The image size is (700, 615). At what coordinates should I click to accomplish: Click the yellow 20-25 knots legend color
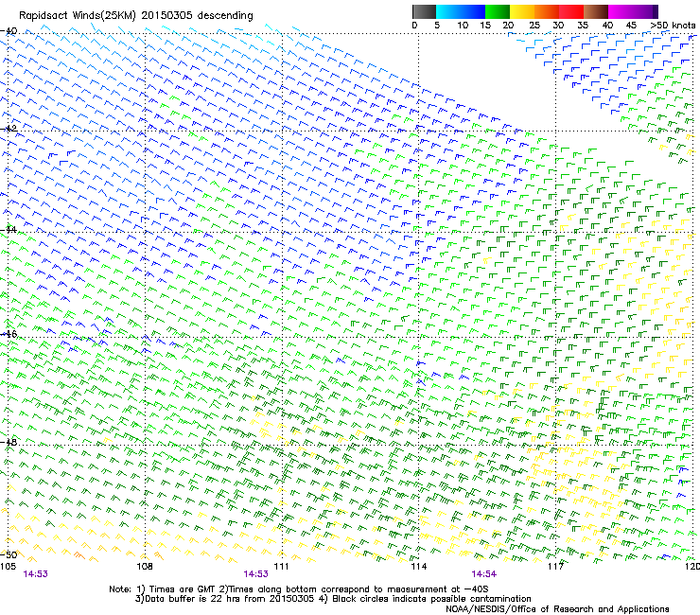[x=522, y=11]
